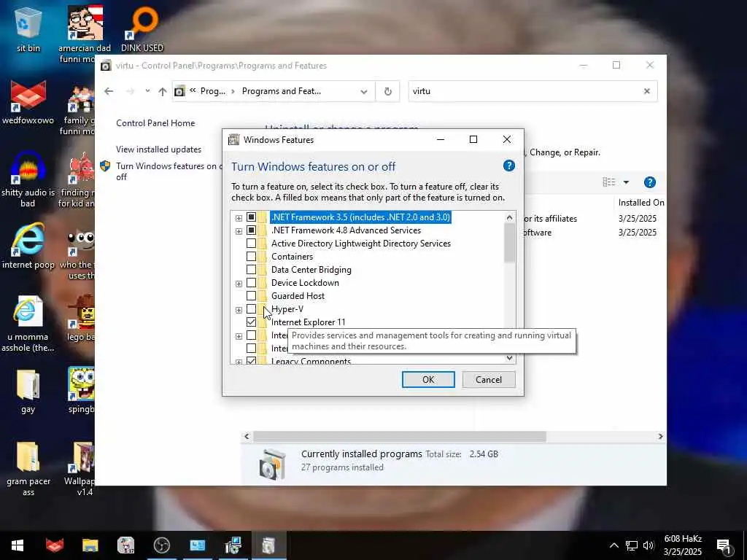Clear the virtu search box text
This screenshot has height=560, width=747.
[x=646, y=91]
